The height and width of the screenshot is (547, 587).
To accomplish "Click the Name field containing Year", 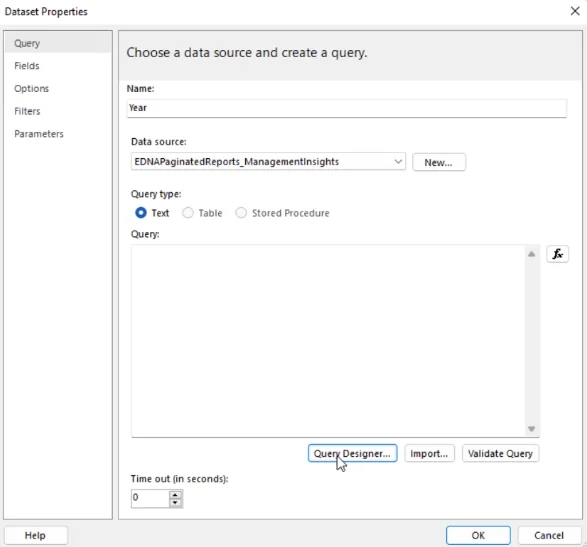I will [346, 108].
